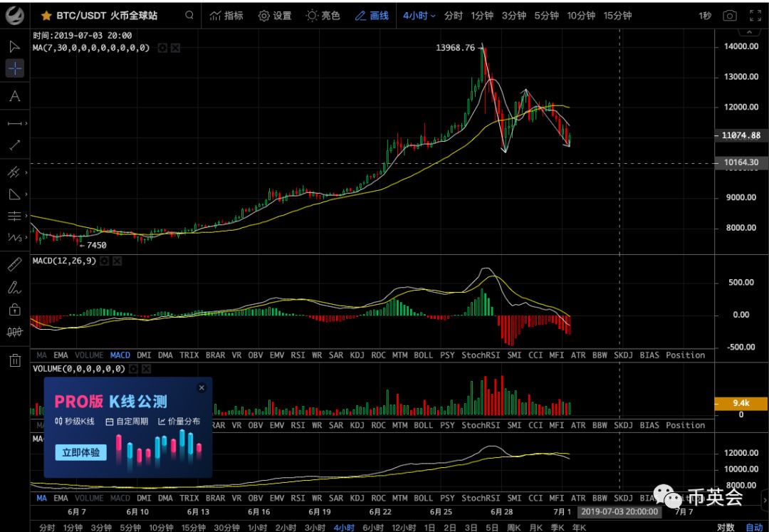Take a chart screenshot with camera icon
The image size is (769, 532).
pyautogui.click(x=730, y=16)
